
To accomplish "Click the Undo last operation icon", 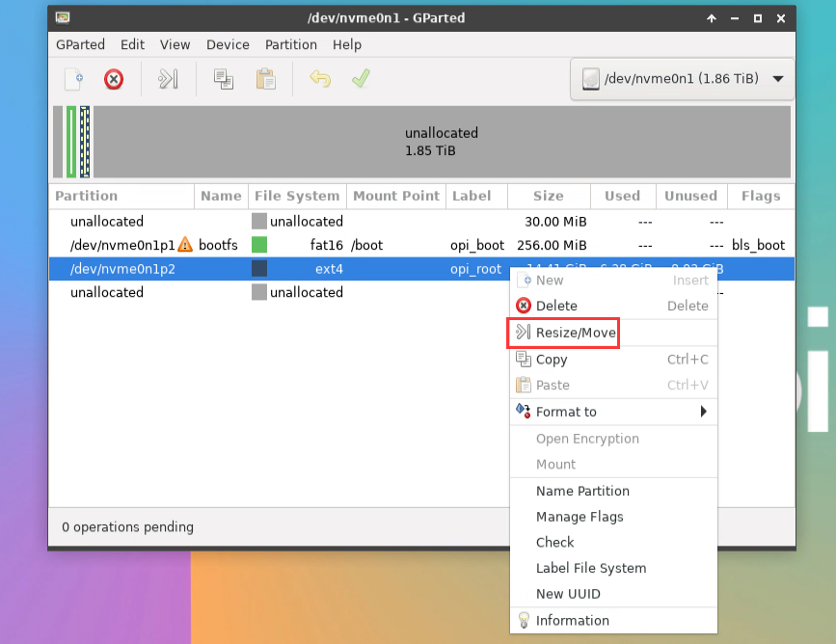I will coord(320,79).
